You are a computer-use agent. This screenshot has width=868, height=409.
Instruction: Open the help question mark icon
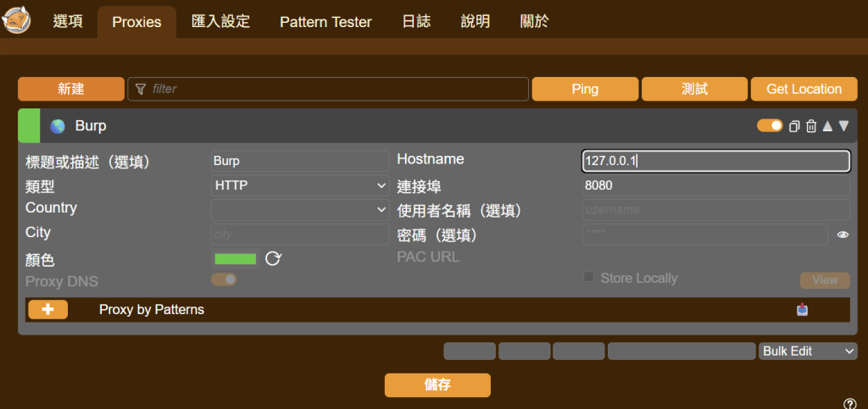click(x=849, y=403)
